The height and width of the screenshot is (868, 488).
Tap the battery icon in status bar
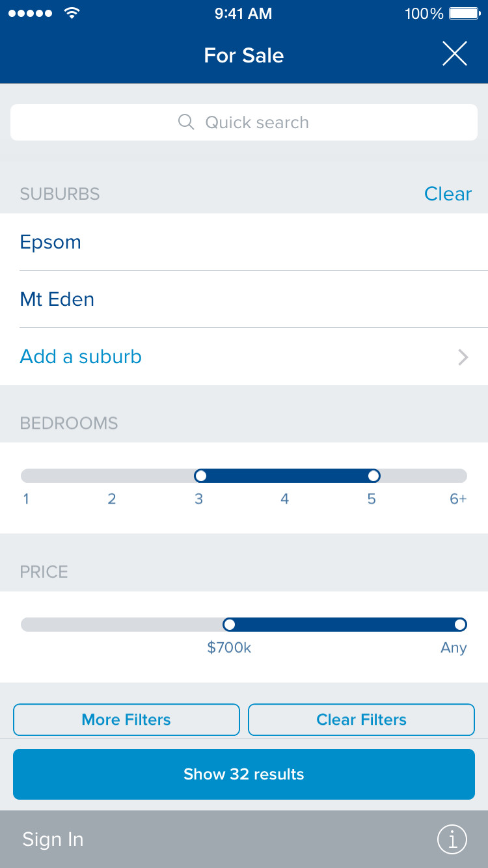[x=464, y=14]
